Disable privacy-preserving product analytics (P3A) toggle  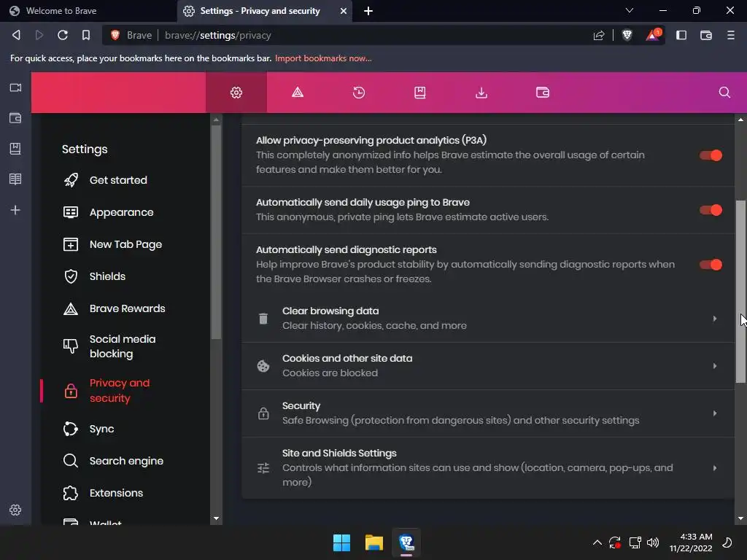(x=711, y=155)
